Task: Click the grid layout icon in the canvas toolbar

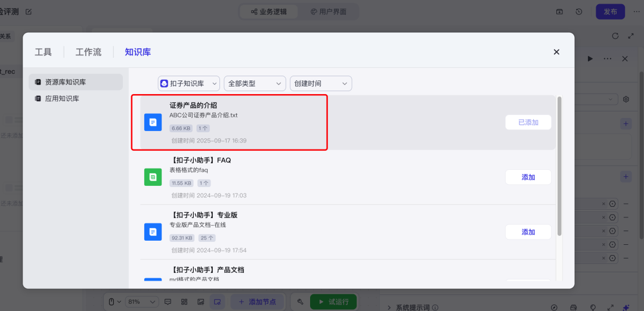Action: pos(184,301)
